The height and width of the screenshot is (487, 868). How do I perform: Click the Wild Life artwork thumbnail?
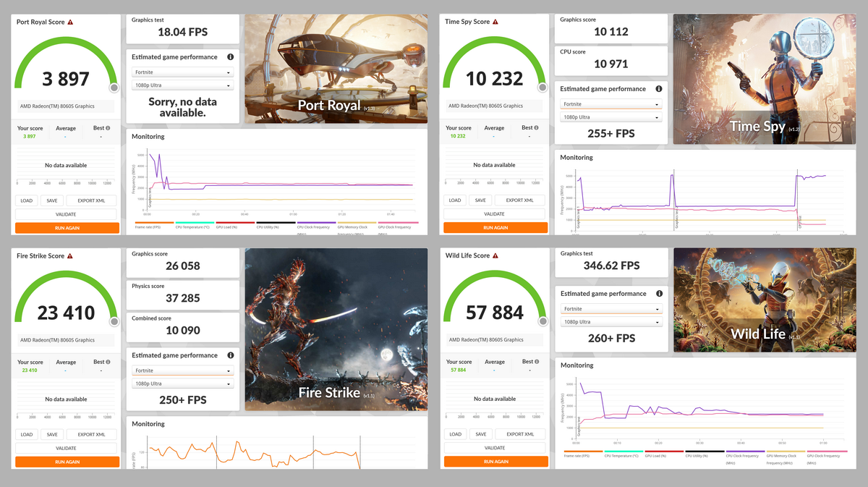coord(765,300)
